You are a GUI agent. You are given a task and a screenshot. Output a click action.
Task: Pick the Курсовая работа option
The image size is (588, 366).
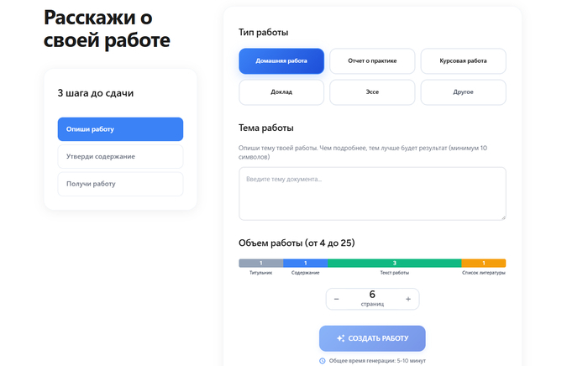pos(463,61)
